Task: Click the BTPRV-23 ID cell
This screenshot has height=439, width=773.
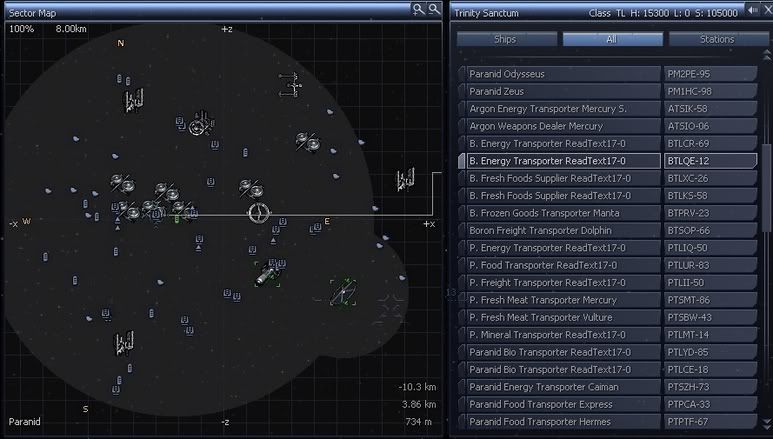Action: click(x=710, y=213)
